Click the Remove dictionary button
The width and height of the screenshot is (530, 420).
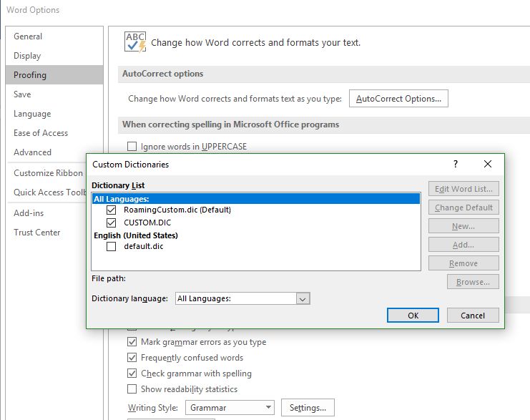click(463, 263)
